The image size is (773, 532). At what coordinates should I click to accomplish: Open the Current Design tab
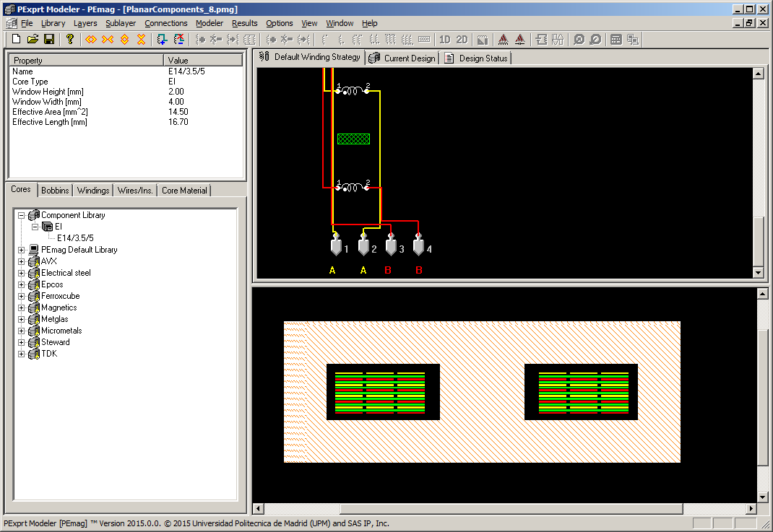click(402, 58)
